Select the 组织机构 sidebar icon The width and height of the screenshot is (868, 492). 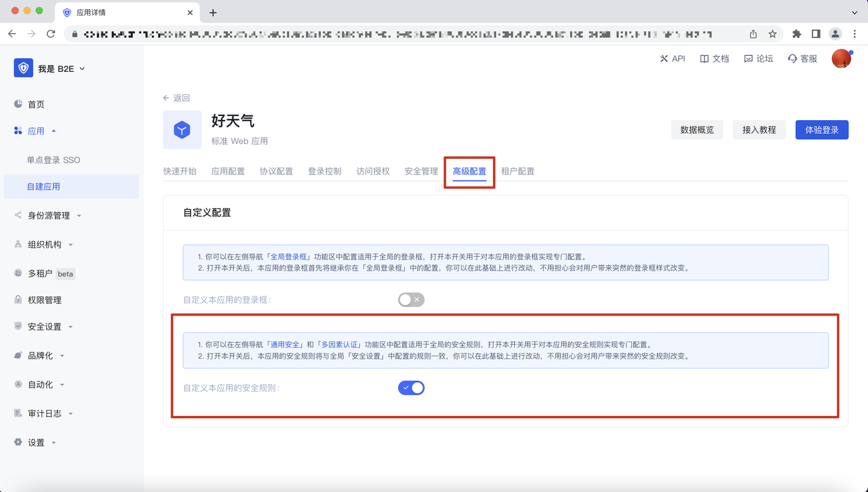click(19, 244)
